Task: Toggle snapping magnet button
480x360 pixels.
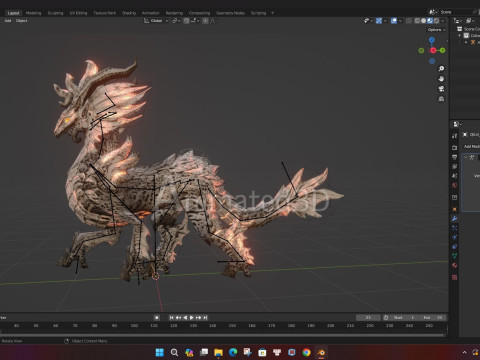Action: click(x=186, y=21)
